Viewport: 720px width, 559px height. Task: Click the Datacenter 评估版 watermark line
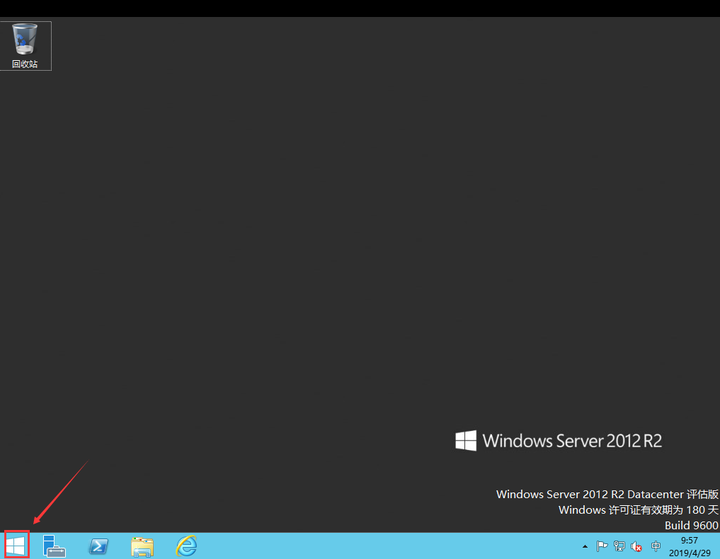(607, 494)
